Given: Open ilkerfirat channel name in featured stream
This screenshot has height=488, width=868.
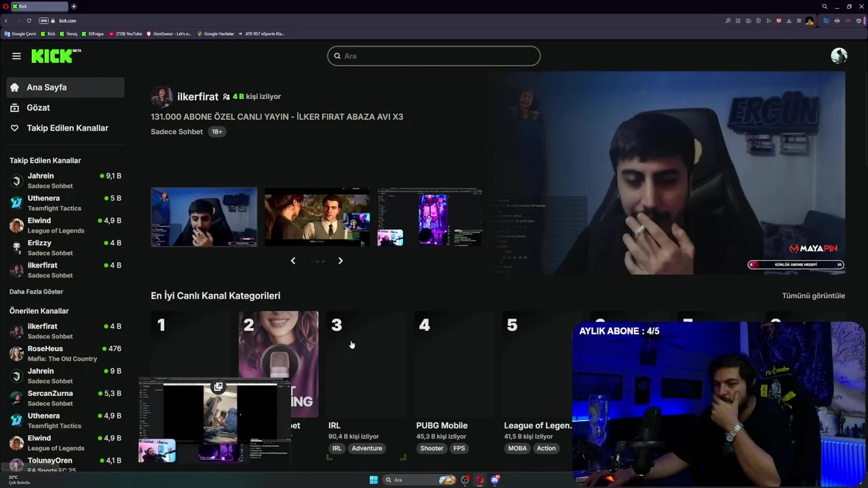Looking at the screenshot, I should coord(197,97).
